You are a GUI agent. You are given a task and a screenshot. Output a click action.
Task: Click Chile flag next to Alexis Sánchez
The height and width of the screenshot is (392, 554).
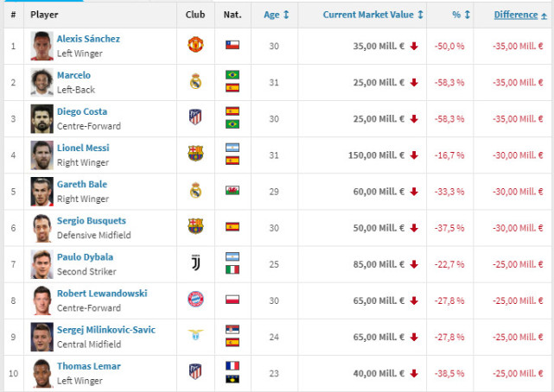click(232, 44)
